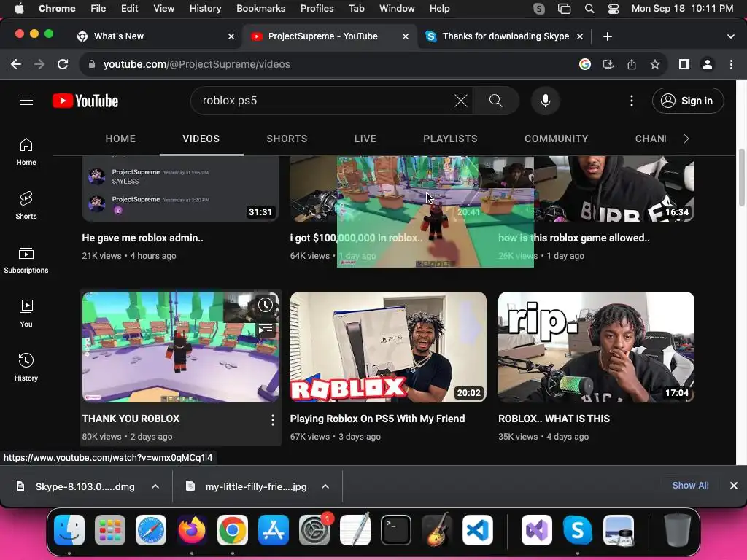Click the PS5 box Roblox thumbnail
This screenshot has height=560, width=747.
(x=388, y=346)
